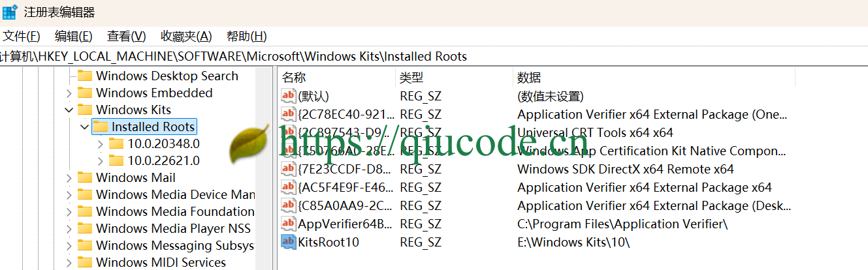
Task: Open the 收藏夹(A) menu
Action: [186, 37]
